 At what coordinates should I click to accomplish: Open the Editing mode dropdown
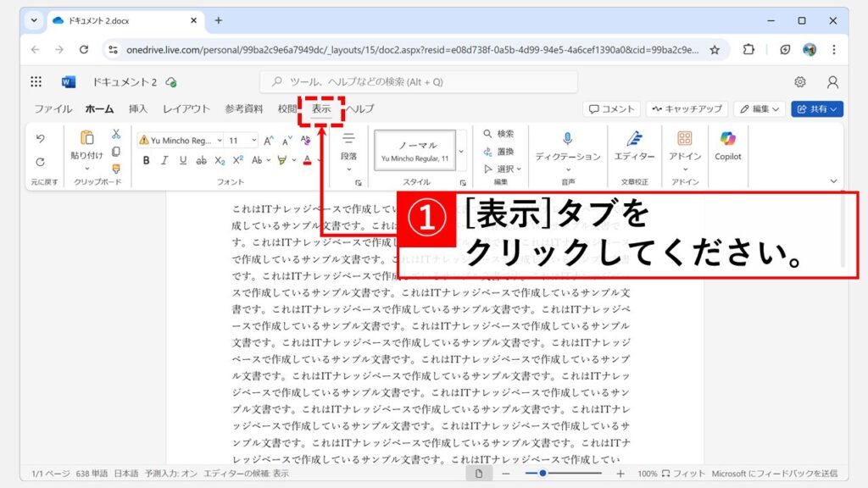759,109
